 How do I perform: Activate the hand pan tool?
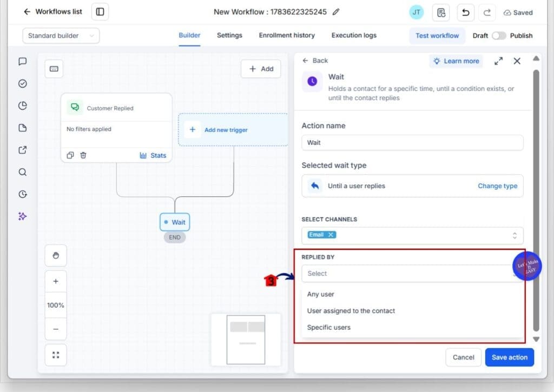(56, 255)
